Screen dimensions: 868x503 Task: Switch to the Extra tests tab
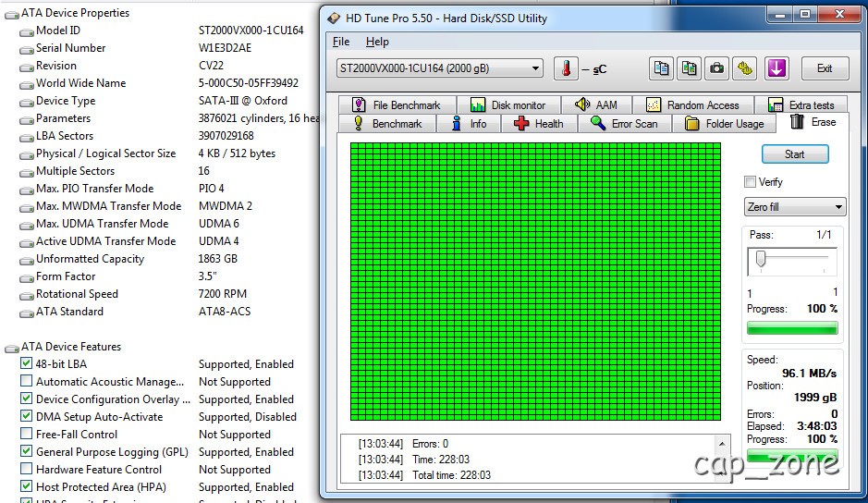pyautogui.click(x=801, y=104)
